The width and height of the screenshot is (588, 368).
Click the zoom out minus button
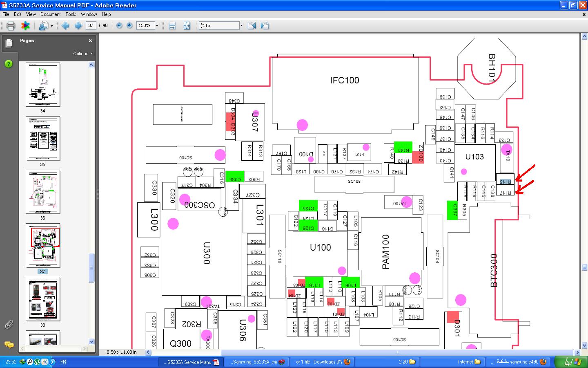point(119,25)
